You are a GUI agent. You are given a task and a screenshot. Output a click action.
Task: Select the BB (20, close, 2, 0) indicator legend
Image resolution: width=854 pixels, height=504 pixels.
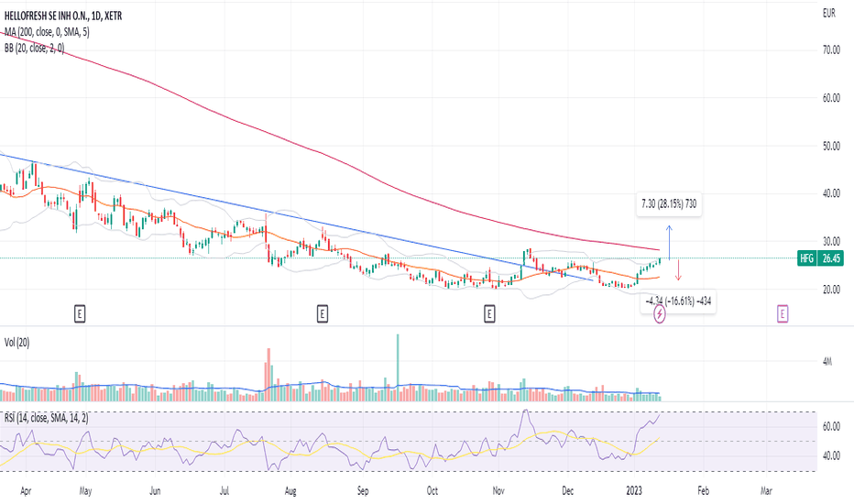tap(34, 48)
